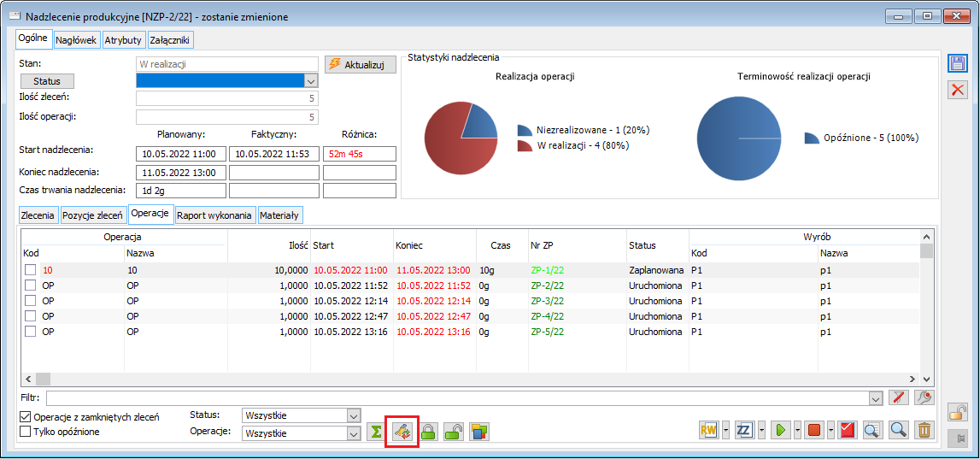The height and width of the screenshot is (459, 980).
Task: Click the Aktualizuj button
Action: 361,64
